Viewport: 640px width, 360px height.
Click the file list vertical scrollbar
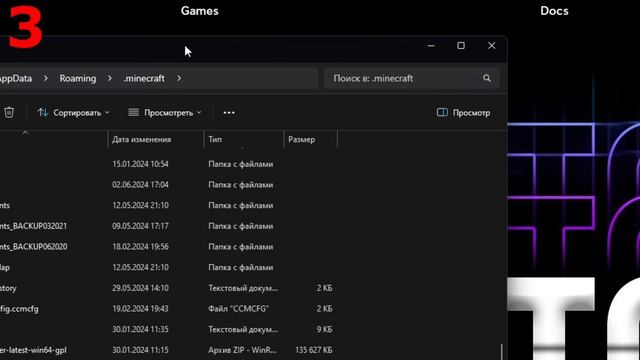click(502, 352)
